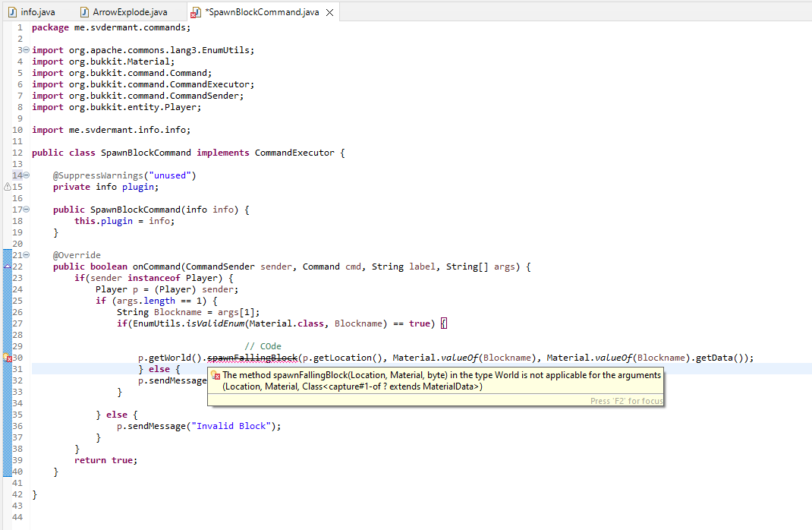Click 'p.getLocation()' argument on line 30
The width and height of the screenshot is (812, 530).
point(342,358)
